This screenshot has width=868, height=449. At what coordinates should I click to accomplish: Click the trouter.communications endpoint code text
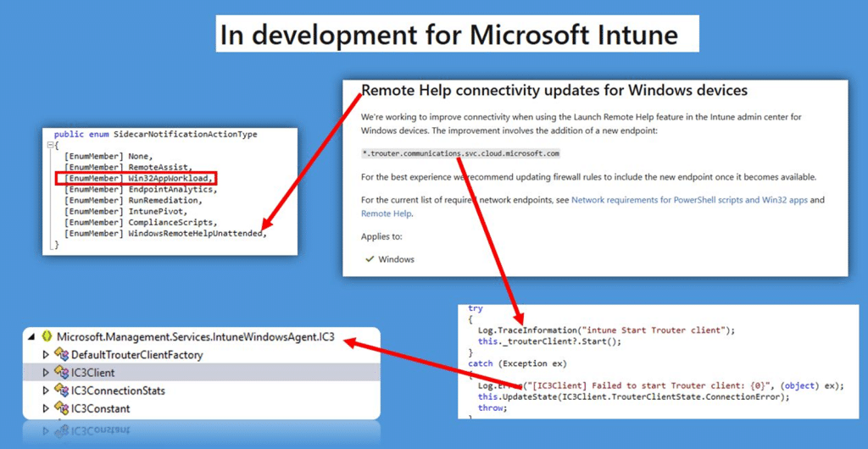pos(460,153)
